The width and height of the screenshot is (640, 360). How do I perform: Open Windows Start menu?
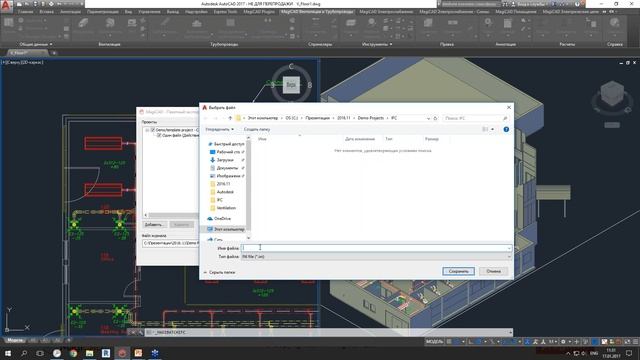point(7,353)
